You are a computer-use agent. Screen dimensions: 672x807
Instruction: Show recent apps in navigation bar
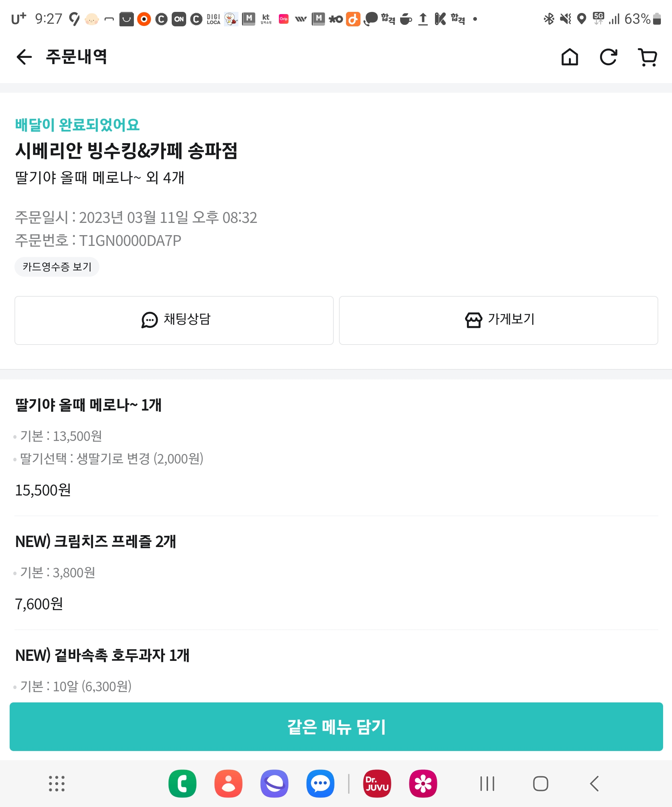(487, 784)
